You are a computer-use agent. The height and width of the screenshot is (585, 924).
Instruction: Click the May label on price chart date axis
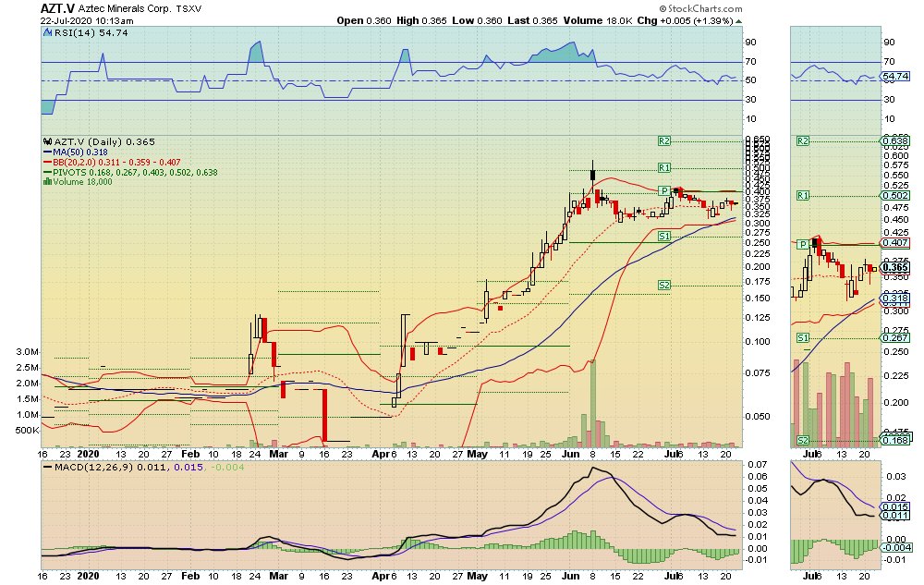pos(477,454)
